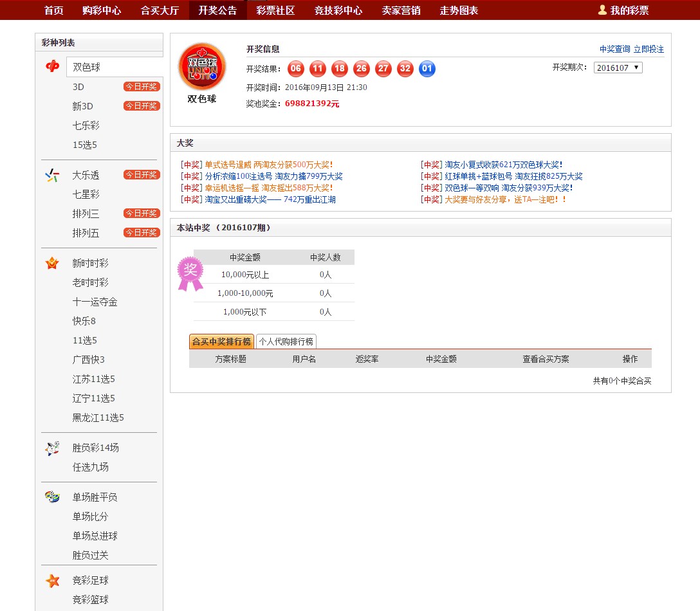Select the 合买中奖排行榜 tab
The image size is (700, 611).
(221, 342)
